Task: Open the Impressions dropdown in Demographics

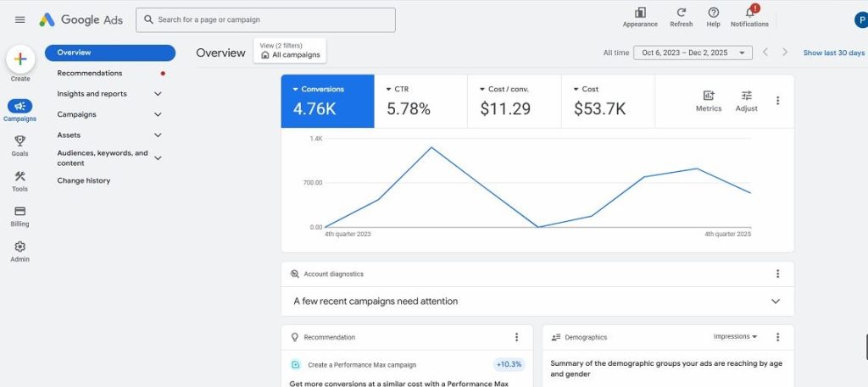Action: (x=735, y=336)
